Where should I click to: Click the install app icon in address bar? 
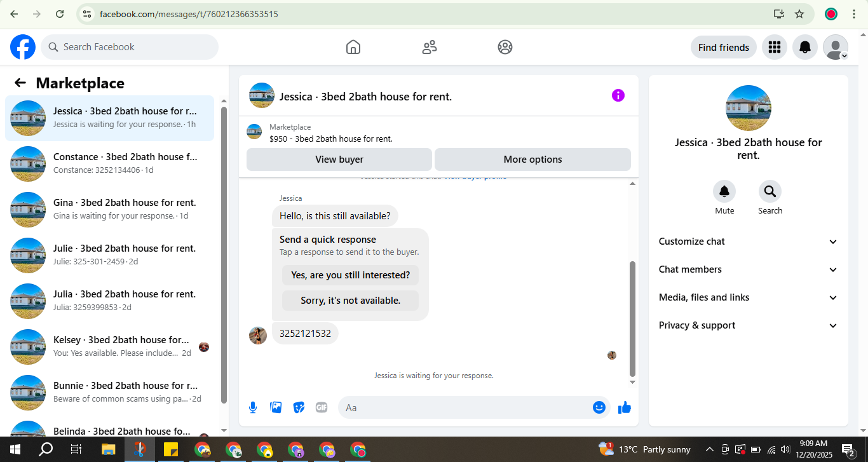click(x=778, y=14)
